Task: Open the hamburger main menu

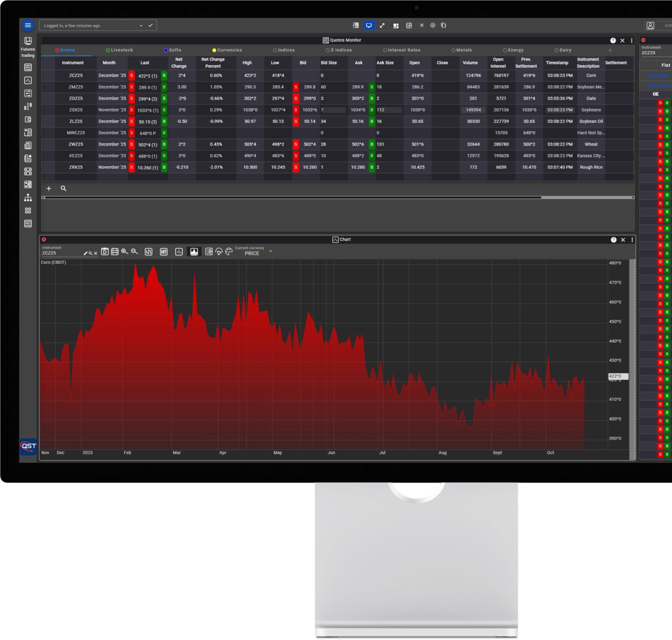Action: (x=28, y=26)
